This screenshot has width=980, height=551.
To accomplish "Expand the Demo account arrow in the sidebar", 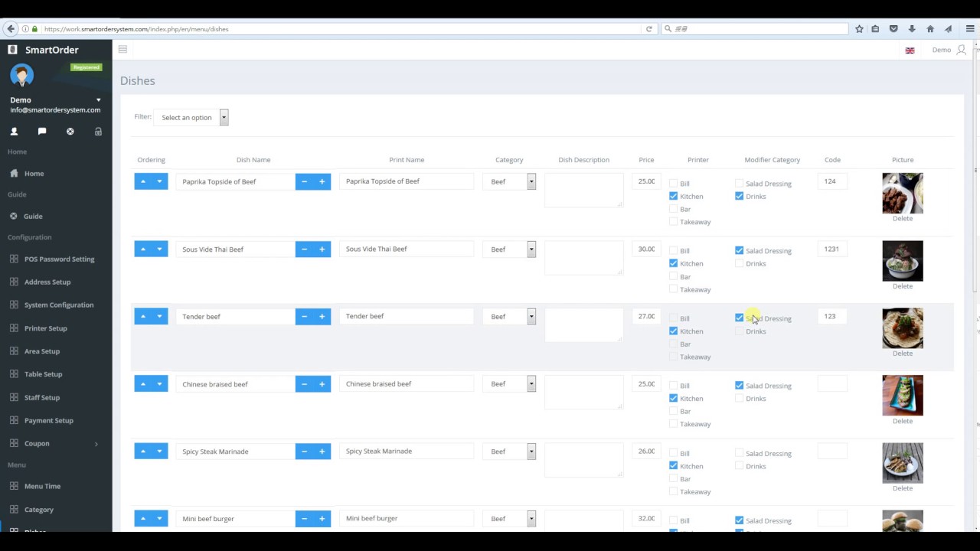I will pyautogui.click(x=98, y=100).
